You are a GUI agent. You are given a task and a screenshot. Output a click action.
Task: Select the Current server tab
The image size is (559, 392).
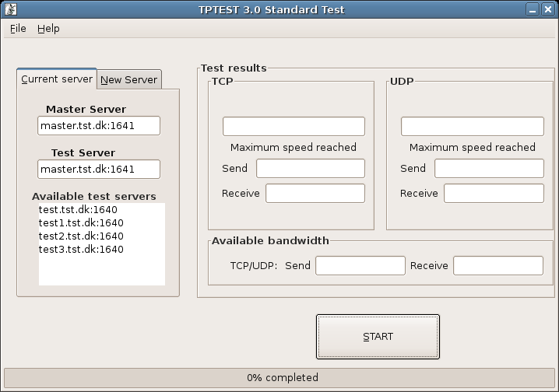(57, 79)
